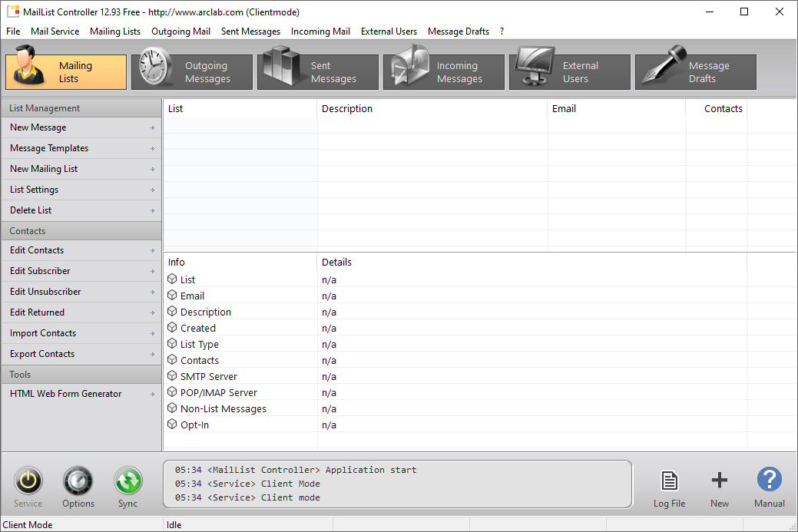The width and height of the screenshot is (798, 532).
Task: Click the n/a value for SMTP Server
Action: click(329, 376)
